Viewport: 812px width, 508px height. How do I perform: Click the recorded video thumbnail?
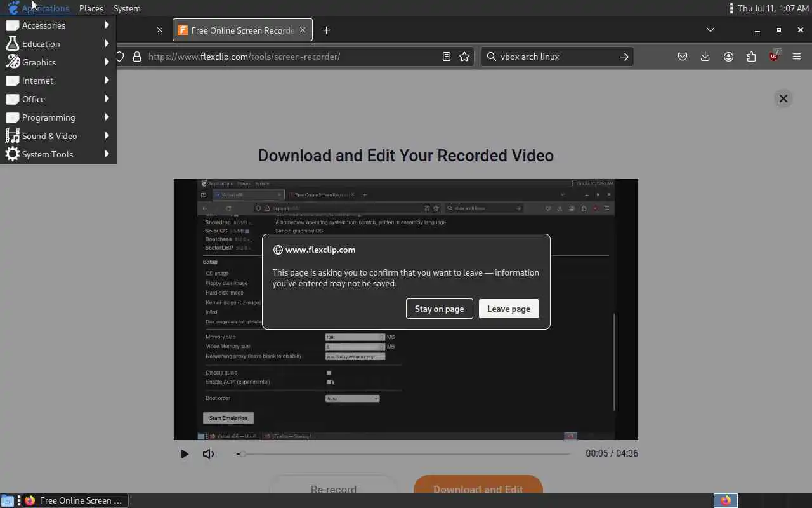pyautogui.click(x=406, y=309)
